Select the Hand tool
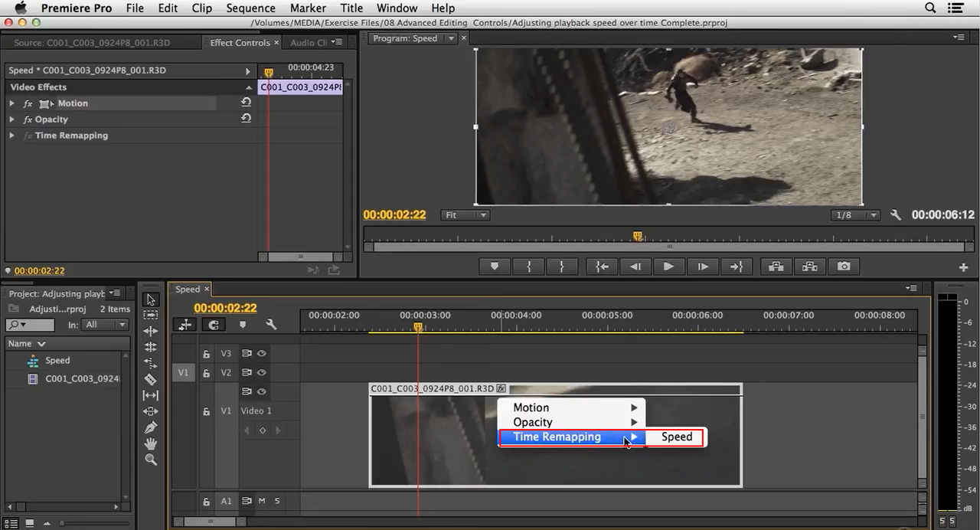980x530 pixels. tap(151, 443)
